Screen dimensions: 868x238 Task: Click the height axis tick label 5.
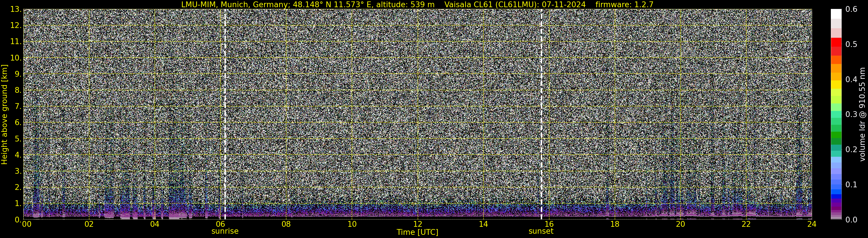click(x=18, y=139)
